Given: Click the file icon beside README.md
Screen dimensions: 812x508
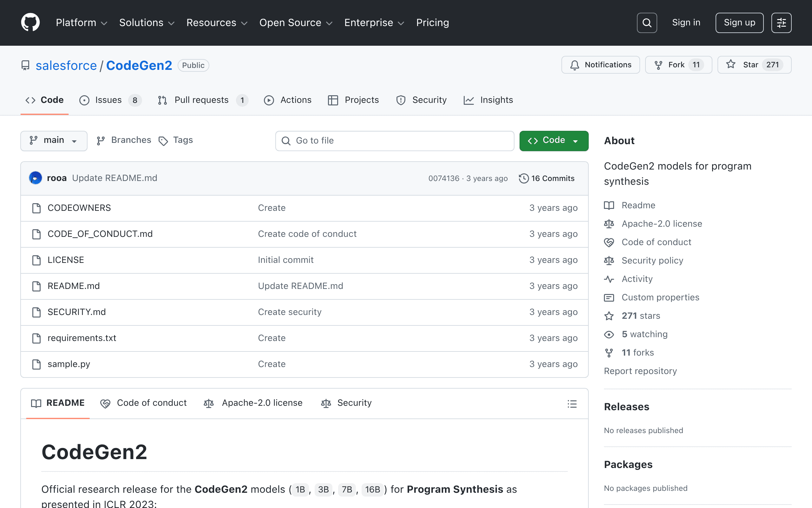Looking at the screenshot, I should point(36,286).
